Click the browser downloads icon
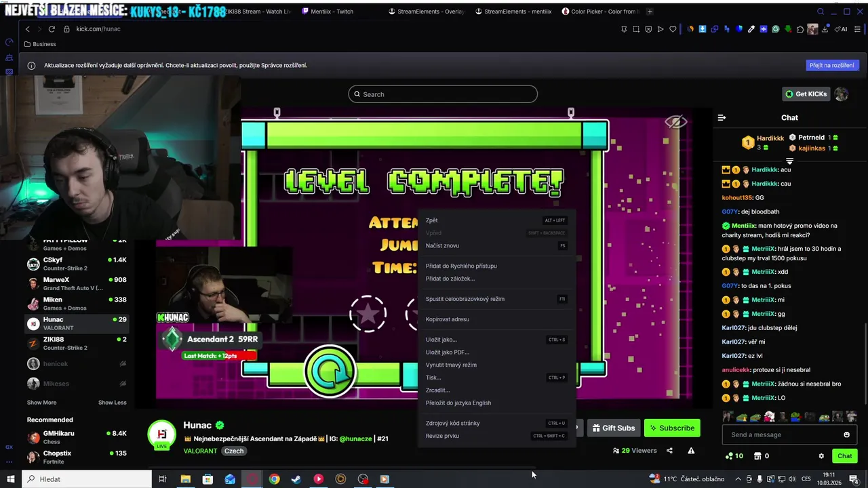This screenshot has width=868, height=488. tap(825, 29)
